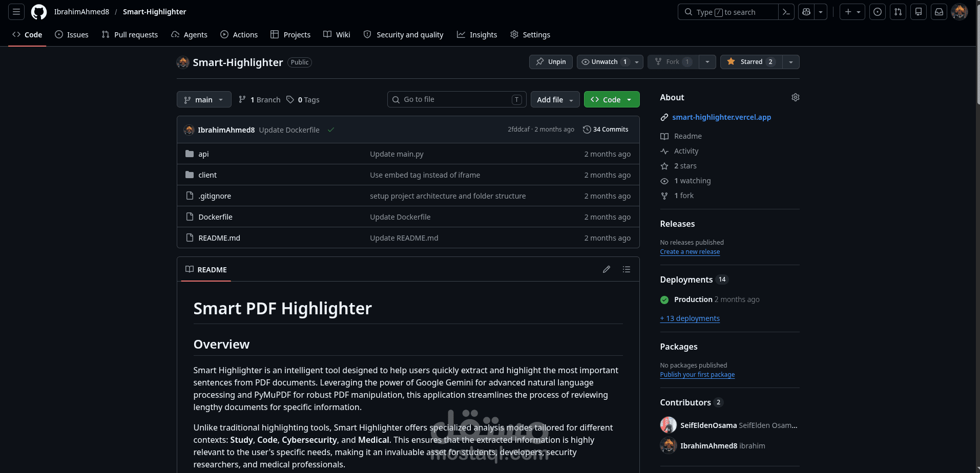Open the Dockerfile file
Viewport: 980px width, 473px height.
point(215,217)
